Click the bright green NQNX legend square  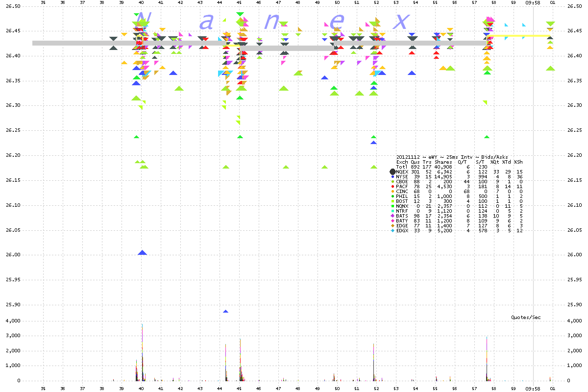click(393, 206)
